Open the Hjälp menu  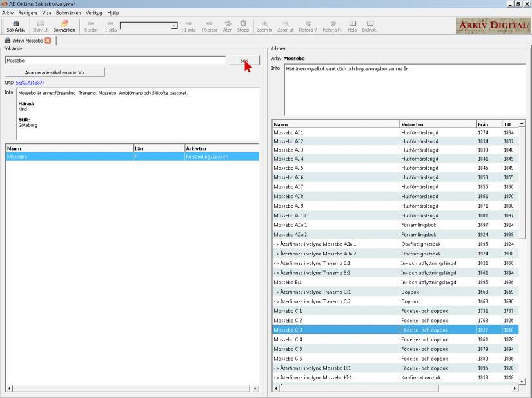(113, 13)
